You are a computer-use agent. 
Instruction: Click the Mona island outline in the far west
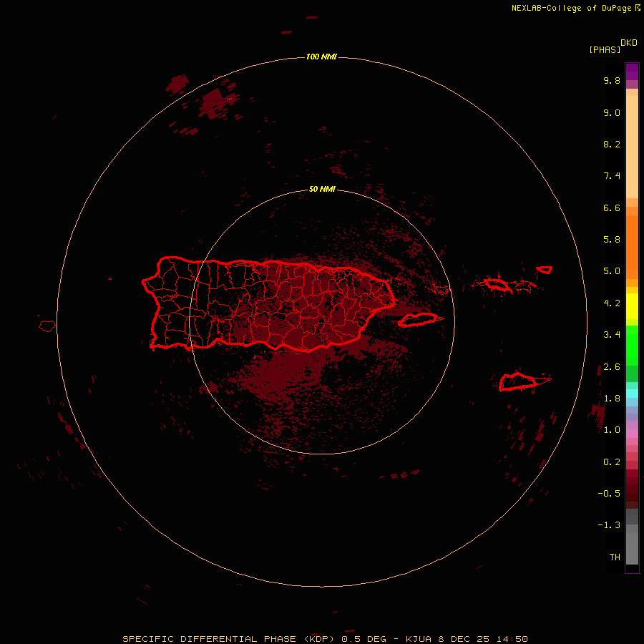point(47,326)
